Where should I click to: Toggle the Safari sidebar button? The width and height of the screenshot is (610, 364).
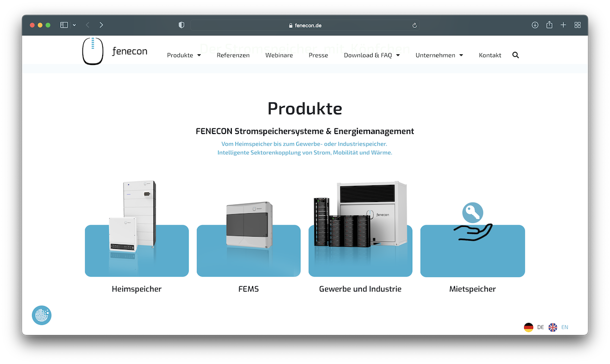(x=64, y=25)
